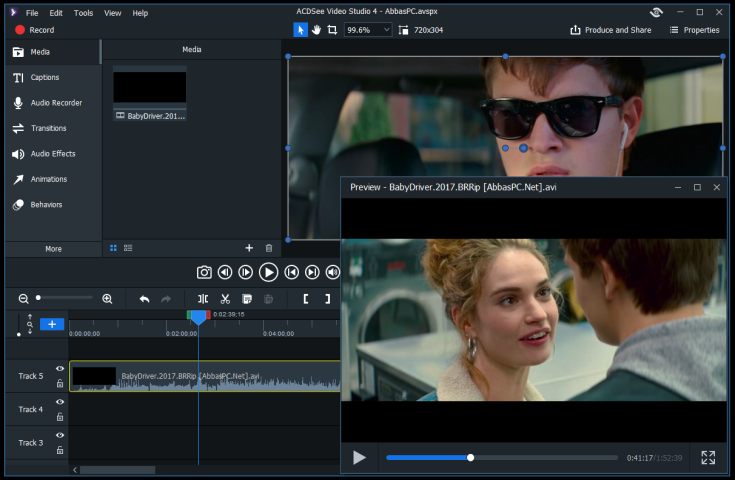The height and width of the screenshot is (480, 735).
Task: Click the timeline playhead marker
Action: [199, 318]
